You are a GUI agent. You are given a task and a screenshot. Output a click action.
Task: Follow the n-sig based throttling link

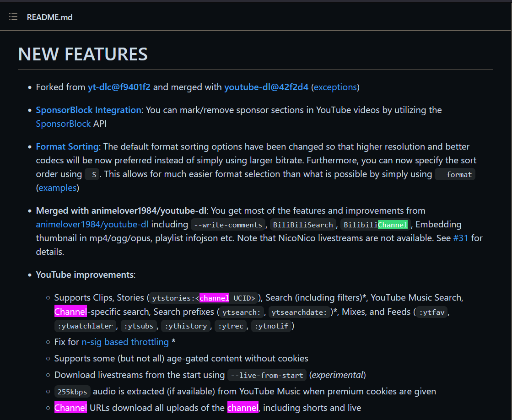click(125, 342)
